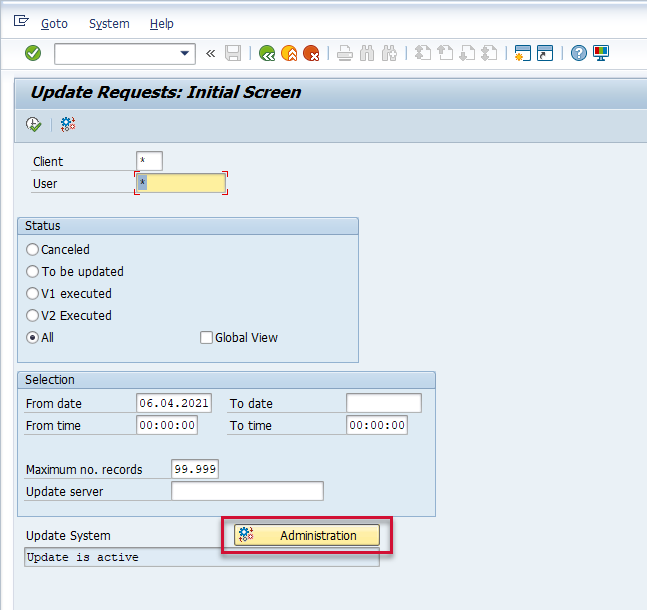
Task: Click the green Enter checkmark icon
Action: pos(33,53)
